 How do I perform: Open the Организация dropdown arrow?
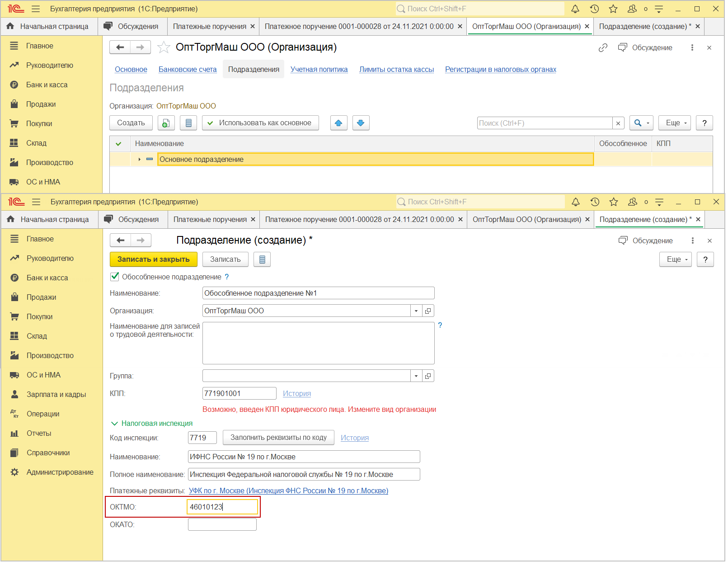[416, 311]
